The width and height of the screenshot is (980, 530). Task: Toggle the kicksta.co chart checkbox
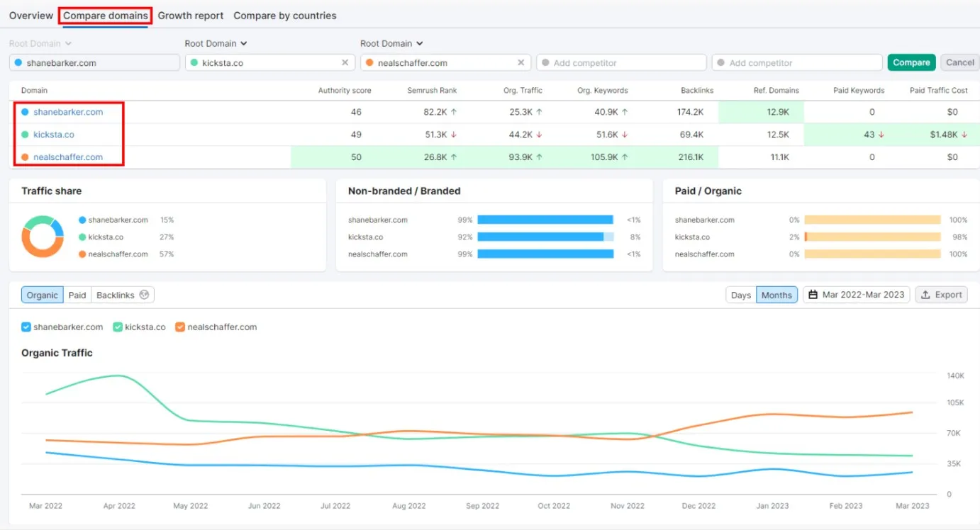(118, 327)
